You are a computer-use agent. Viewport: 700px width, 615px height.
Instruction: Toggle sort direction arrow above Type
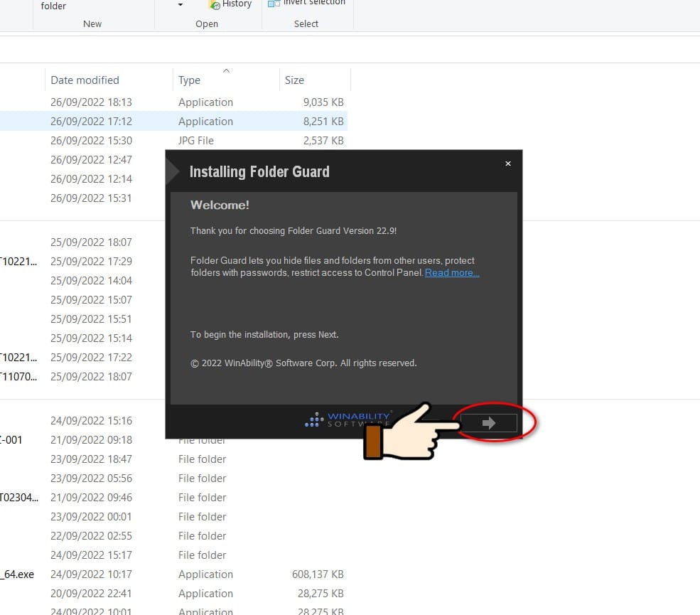(x=226, y=70)
